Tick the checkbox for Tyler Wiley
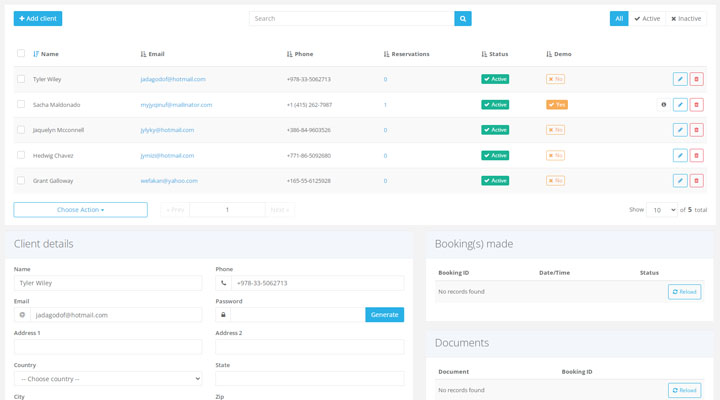Image resolution: width=720 pixels, height=400 pixels. (x=21, y=79)
